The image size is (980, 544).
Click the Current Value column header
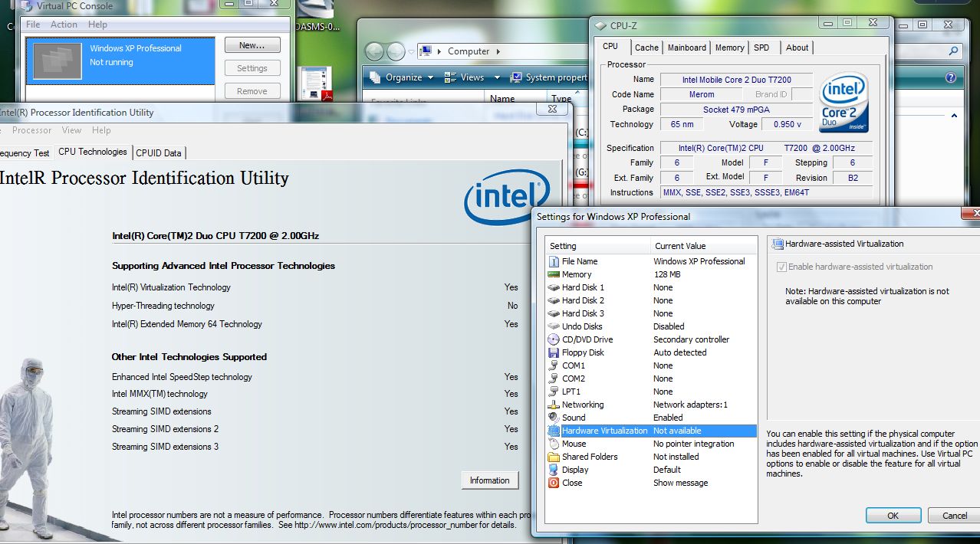[704, 246]
